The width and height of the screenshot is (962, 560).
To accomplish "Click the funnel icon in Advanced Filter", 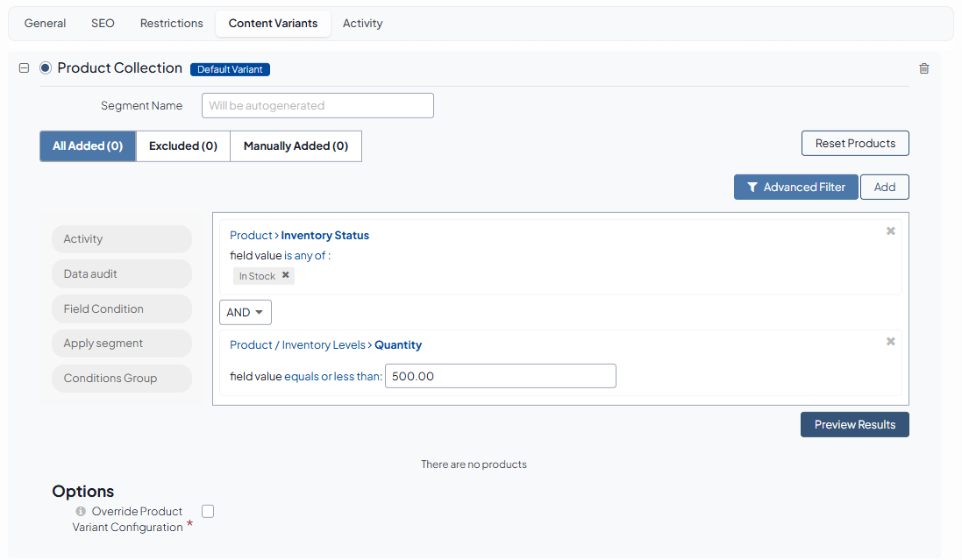I will point(752,187).
